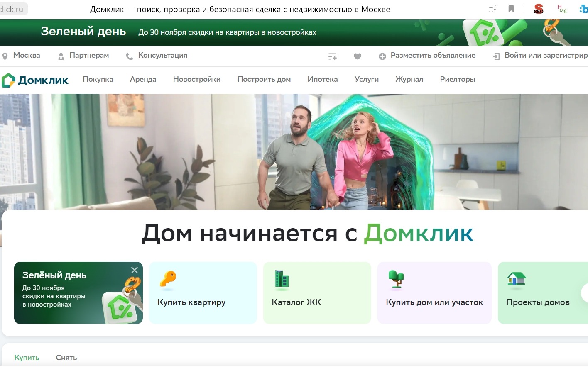
Task: Click the phone icon next to Консультация
Action: pyautogui.click(x=129, y=55)
